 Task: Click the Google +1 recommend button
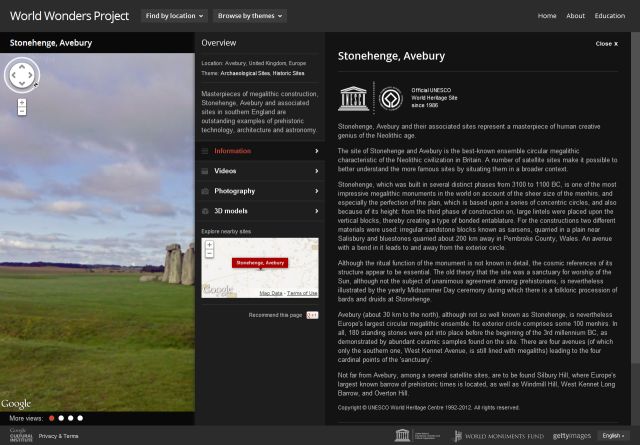tap(312, 315)
